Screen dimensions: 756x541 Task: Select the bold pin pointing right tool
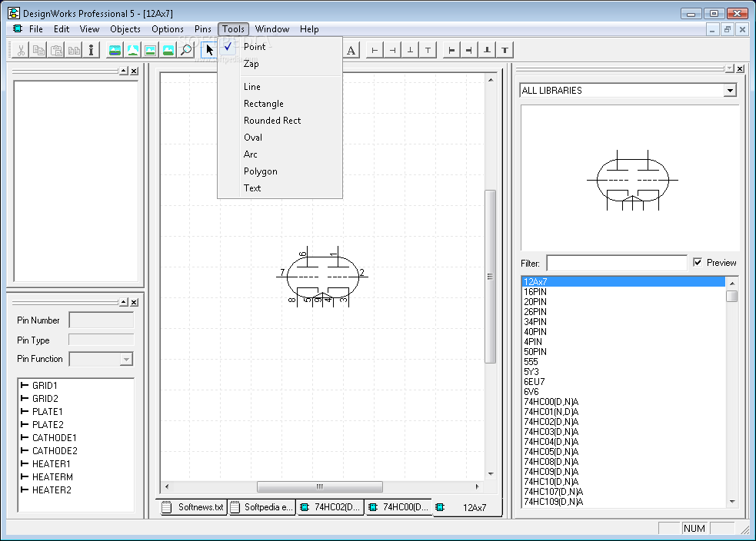coord(451,50)
